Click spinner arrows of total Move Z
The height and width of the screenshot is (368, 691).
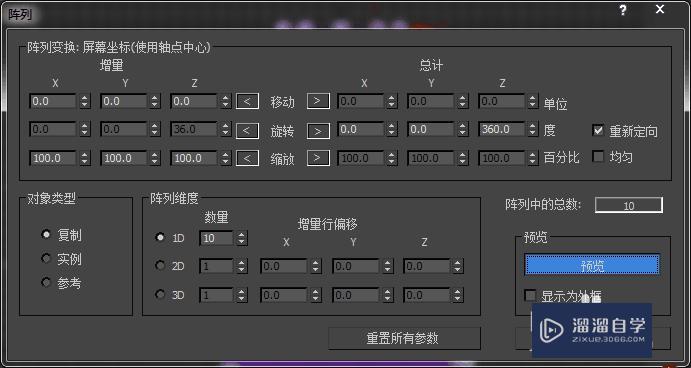533,101
